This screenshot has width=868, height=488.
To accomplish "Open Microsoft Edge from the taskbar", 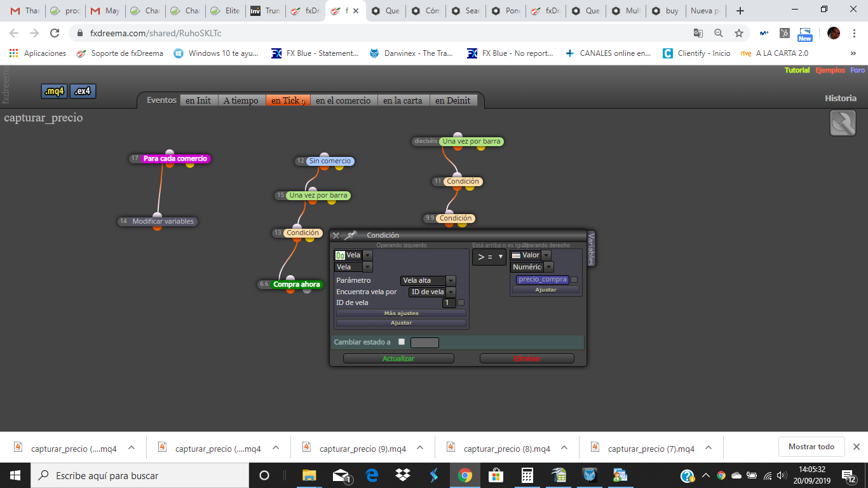I will (372, 475).
